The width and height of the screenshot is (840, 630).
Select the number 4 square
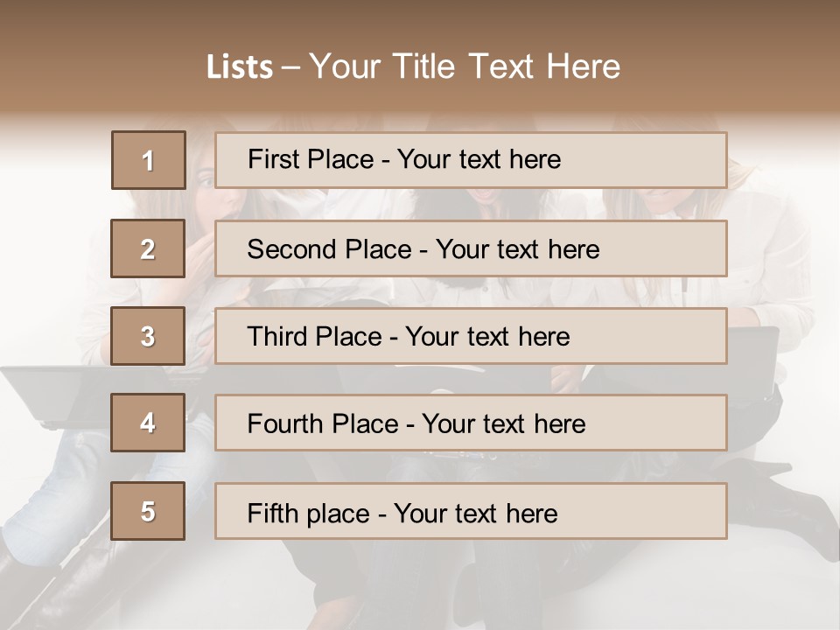tap(148, 423)
